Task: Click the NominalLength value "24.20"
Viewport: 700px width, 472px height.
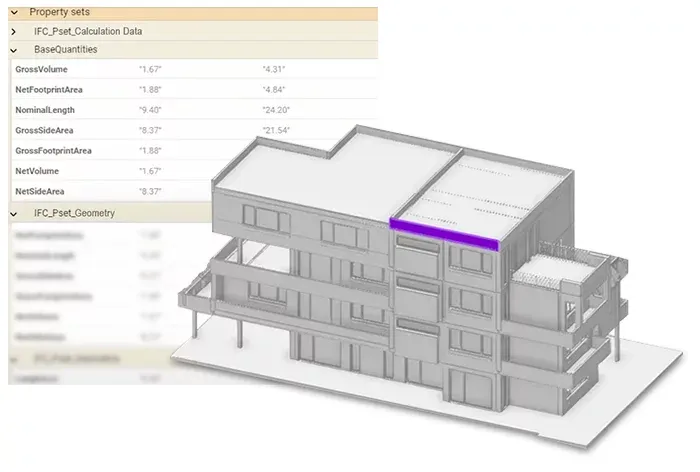Action: [276, 110]
